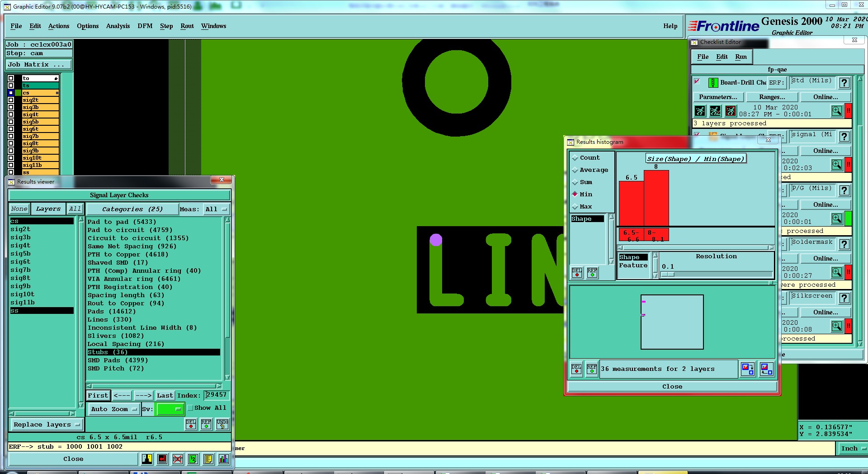Image resolution: width=868 pixels, height=474 pixels.
Task: Click the First navigation button
Action: click(x=98, y=396)
